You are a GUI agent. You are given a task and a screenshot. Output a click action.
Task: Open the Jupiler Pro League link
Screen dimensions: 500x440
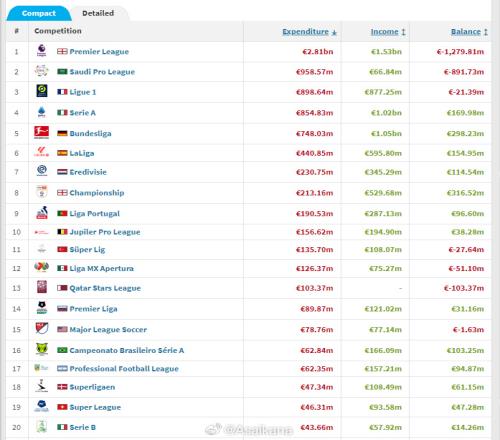tap(105, 232)
